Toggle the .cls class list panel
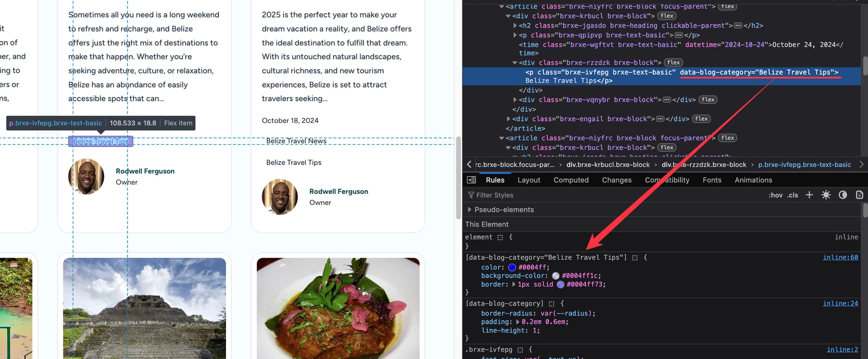Viewport: 868px width, 359px height. click(793, 195)
